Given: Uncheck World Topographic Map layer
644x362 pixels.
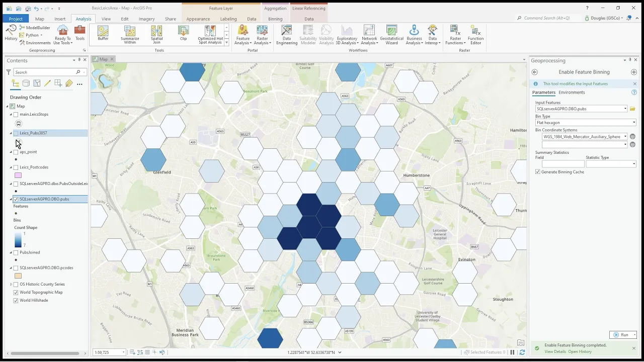Looking at the screenshot, I should point(16,293).
